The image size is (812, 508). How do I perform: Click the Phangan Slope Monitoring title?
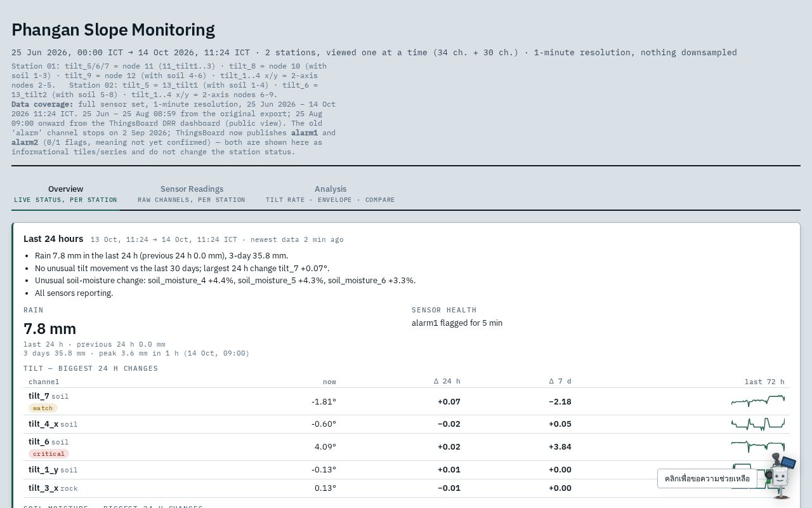(113, 30)
